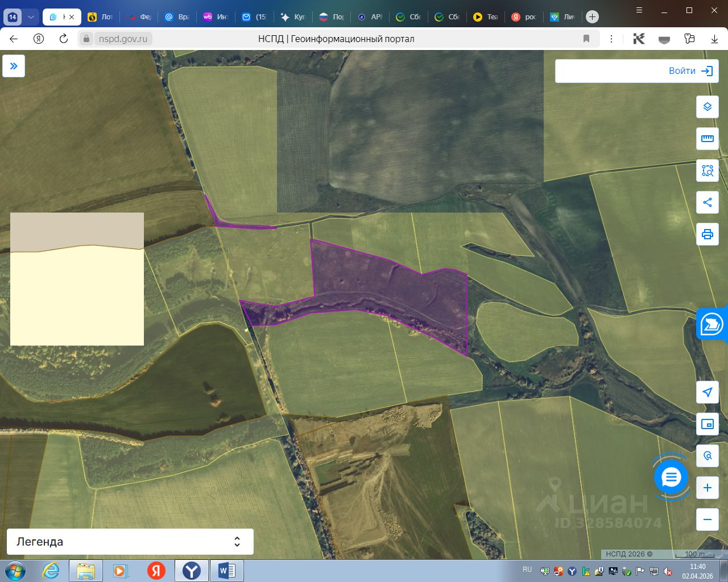Switch to the Теа tab

pyautogui.click(x=486, y=17)
